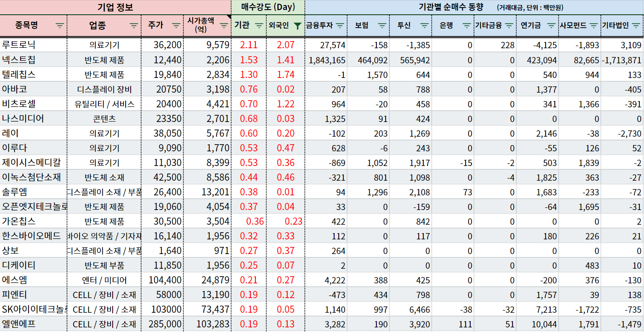
Task: Select the 디스플레이 장비 sector cell
Action: tap(104, 89)
